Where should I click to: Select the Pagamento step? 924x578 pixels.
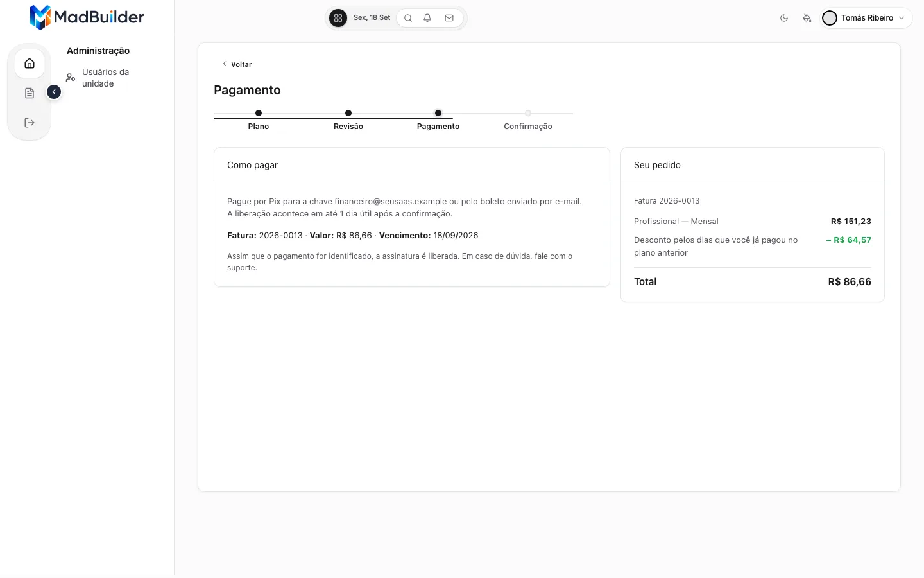438,120
